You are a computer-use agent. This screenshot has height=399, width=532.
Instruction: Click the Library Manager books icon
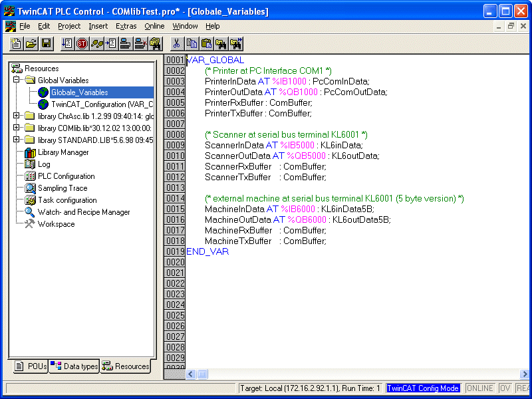(30, 152)
